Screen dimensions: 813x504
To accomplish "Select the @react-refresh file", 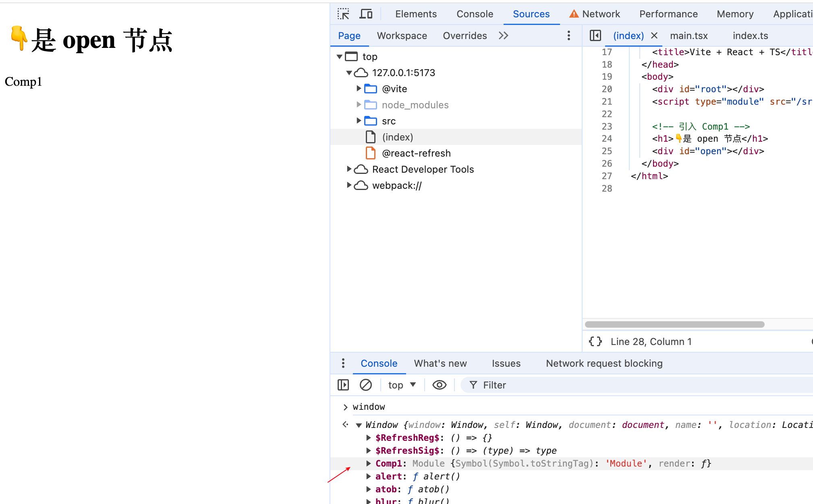I will click(416, 153).
